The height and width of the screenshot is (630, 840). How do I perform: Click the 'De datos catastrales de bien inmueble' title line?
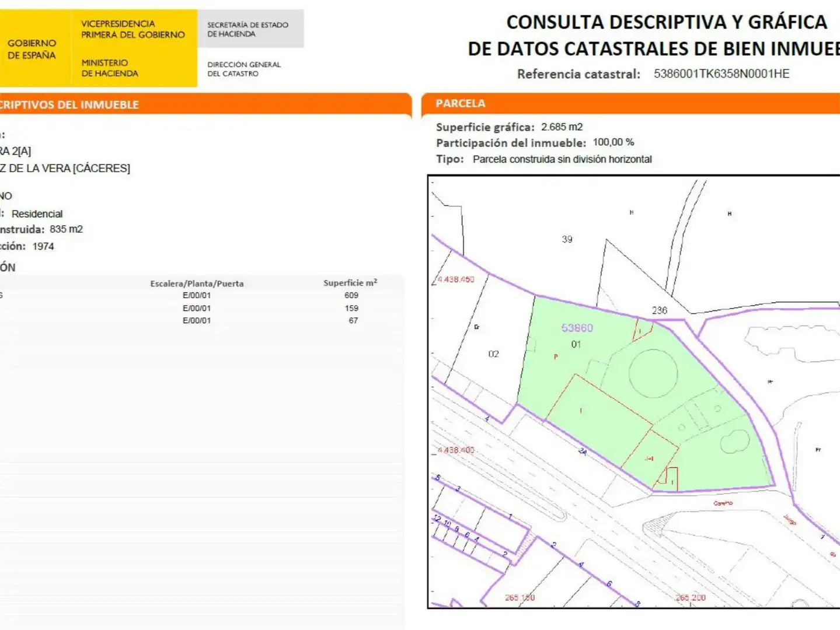point(654,49)
